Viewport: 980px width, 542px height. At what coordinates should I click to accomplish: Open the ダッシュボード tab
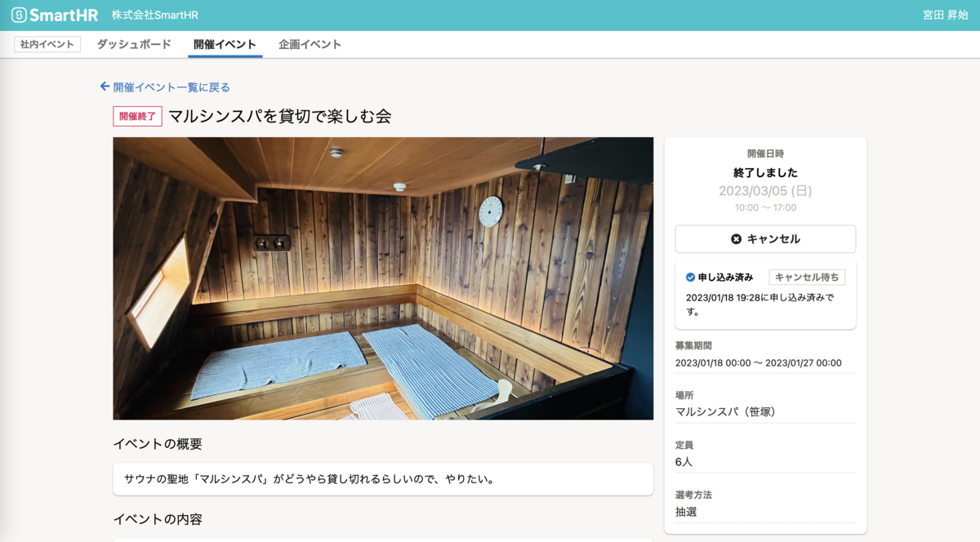[x=134, y=44]
